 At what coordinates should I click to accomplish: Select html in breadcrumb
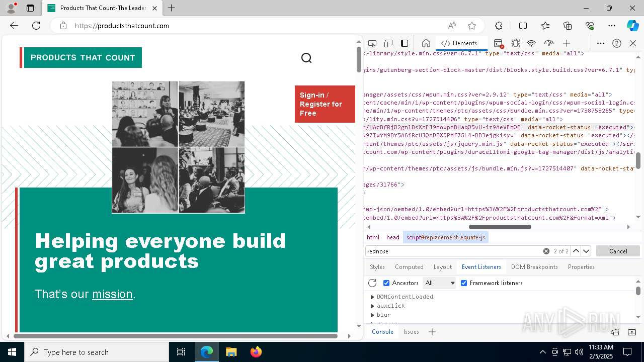coord(373,237)
